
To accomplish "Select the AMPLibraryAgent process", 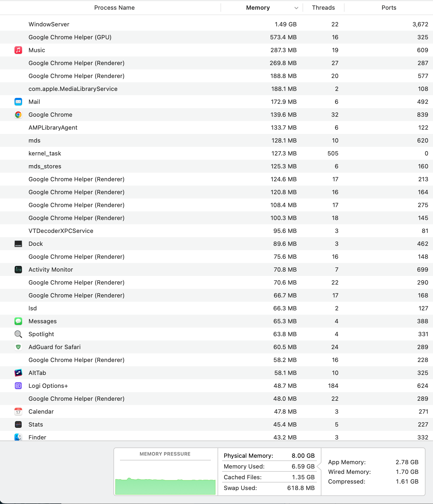I will coord(53,127).
